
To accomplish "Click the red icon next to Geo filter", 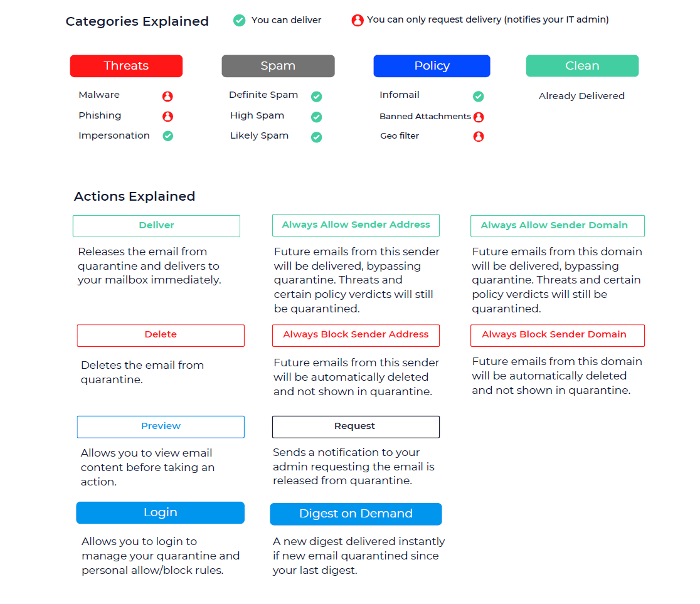I will click(x=479, y=136).
